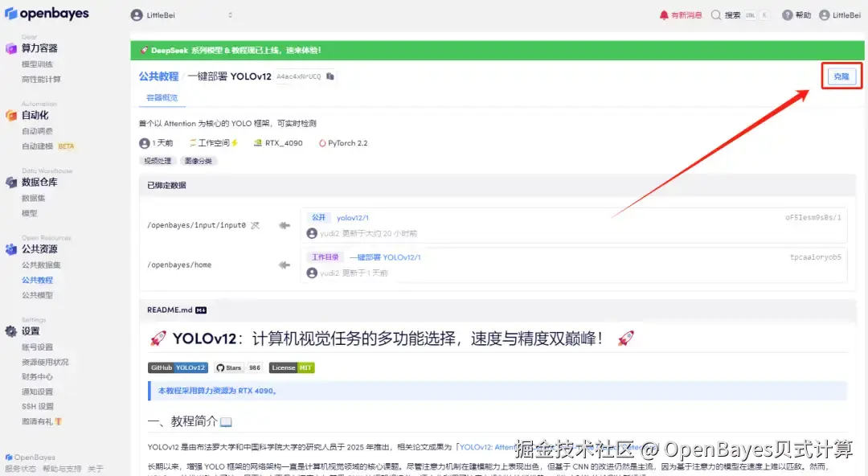Open the purple 算力容器 cube icon
The width and height of the screenshot is (868, 476).
pos(11,48)
